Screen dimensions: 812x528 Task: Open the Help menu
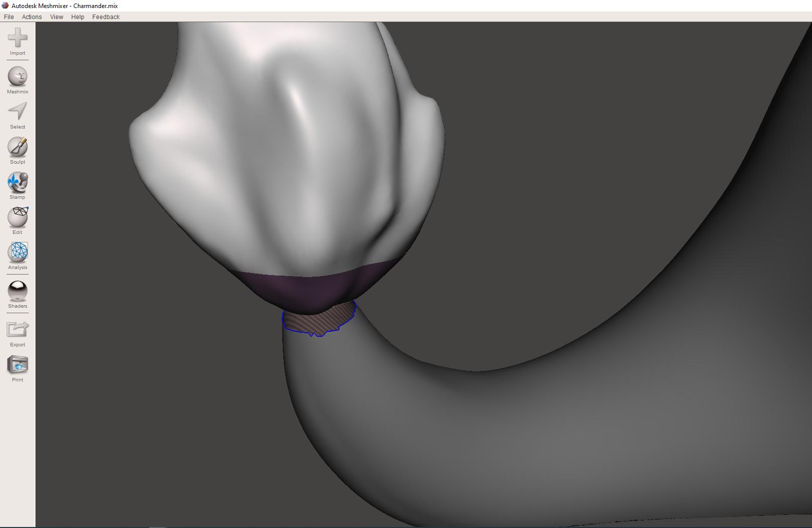pyautogui.click(x=78, y=17)
